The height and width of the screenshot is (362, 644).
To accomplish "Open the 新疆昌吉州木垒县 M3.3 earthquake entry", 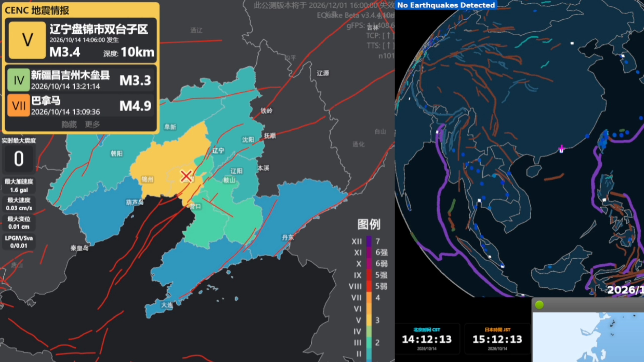I will (x=81, y=80).
